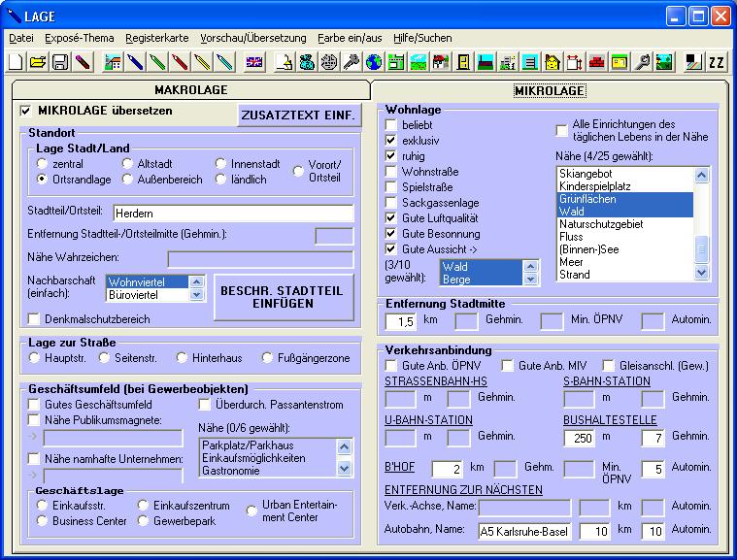Click the British flag translation icon
The width and height of the screenshot is (737, 560).
[x=254, y=63]
